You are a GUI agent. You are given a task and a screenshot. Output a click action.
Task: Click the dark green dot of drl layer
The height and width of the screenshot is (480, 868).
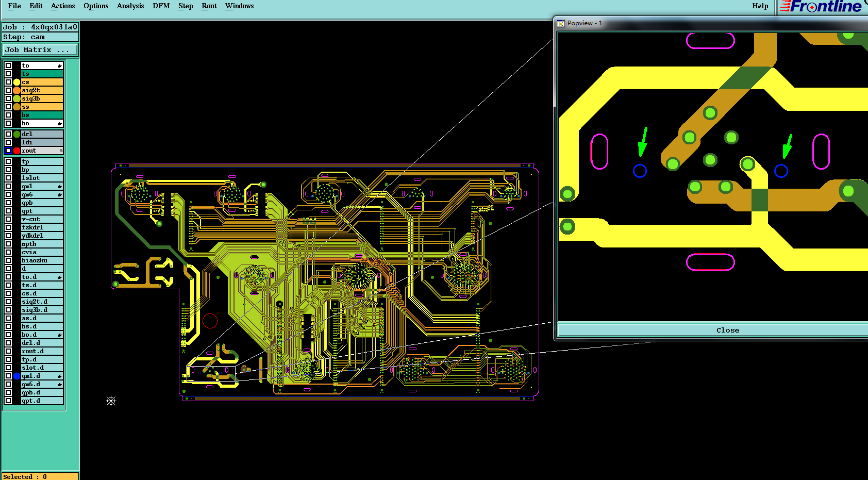coord(16,134)
